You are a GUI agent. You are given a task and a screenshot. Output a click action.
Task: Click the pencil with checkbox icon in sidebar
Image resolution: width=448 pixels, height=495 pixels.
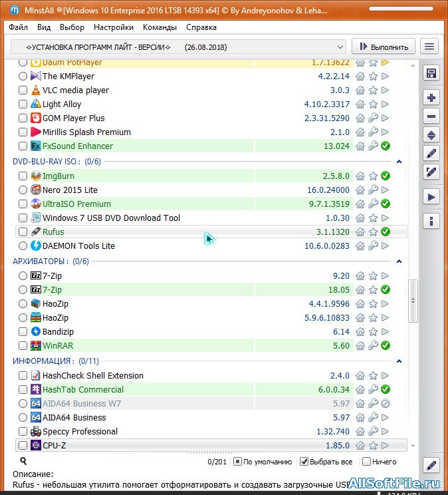click(x=431, y=172)
